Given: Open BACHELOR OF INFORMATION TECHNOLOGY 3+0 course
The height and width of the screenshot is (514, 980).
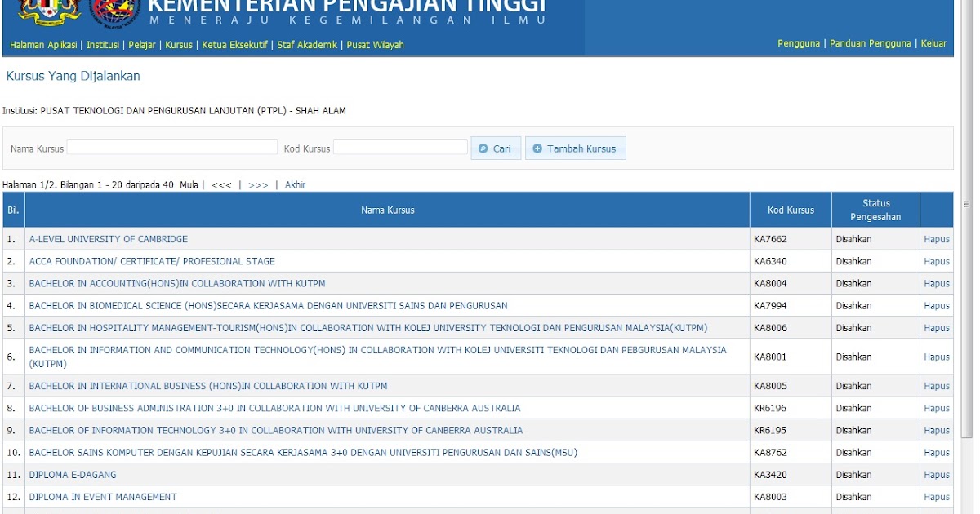Looking at the screenshot, I should tap(276, 430).
